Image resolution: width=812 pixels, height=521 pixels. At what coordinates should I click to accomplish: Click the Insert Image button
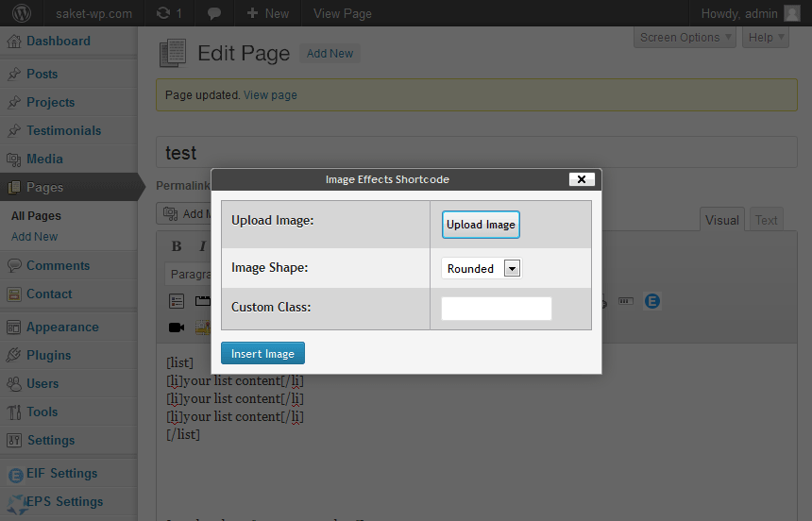pos(262,353)
